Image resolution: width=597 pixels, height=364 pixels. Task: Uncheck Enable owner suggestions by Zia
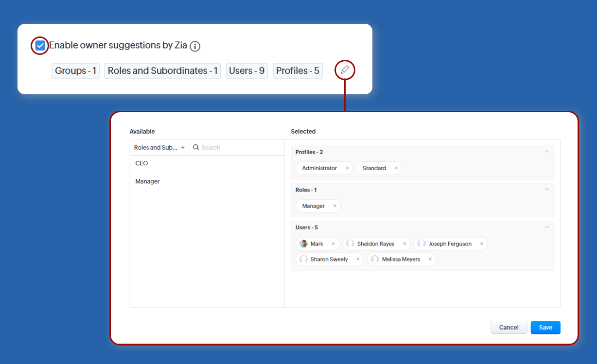pos(40,46)
